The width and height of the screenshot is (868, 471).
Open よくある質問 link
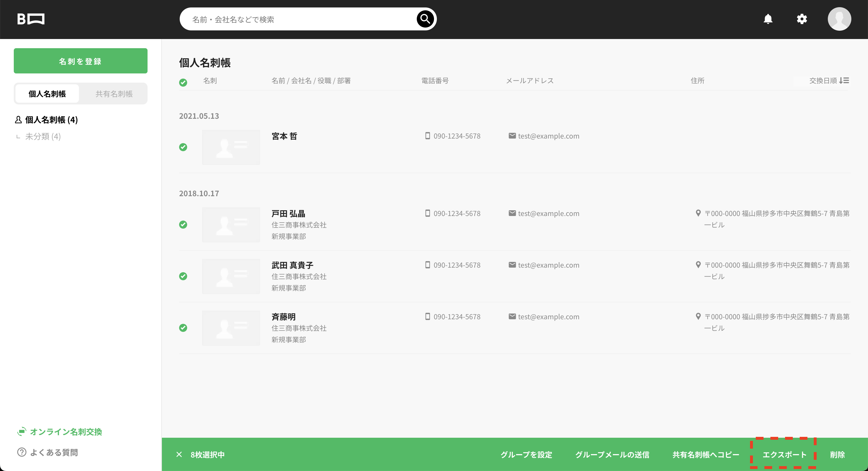pos(54,452)
